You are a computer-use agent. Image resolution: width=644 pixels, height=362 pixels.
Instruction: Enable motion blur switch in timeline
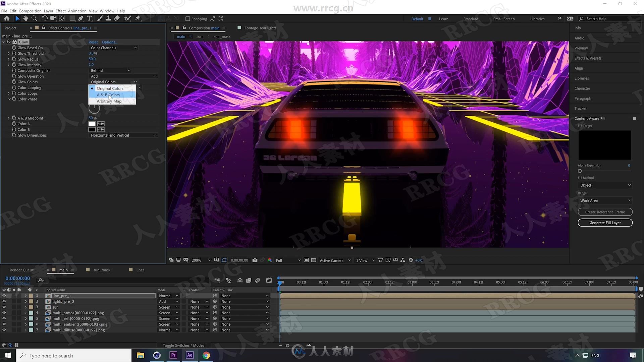click(258, 280)
